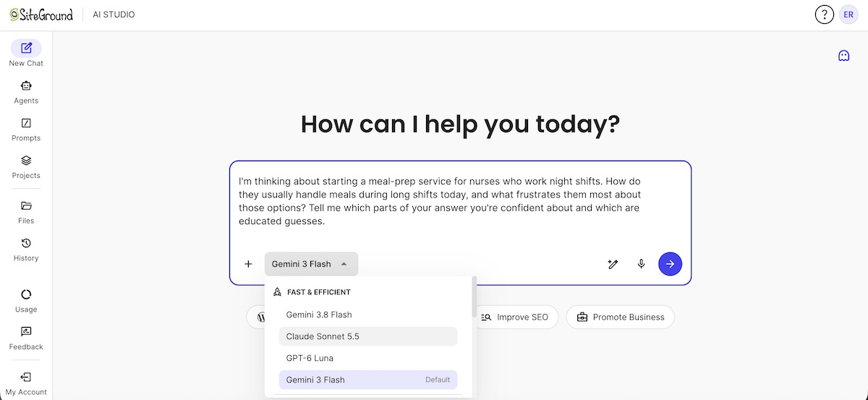This screenshot has width=868, height=400.
Task: Select Gemini 3 Flash default option
Action: pos(368,380)
